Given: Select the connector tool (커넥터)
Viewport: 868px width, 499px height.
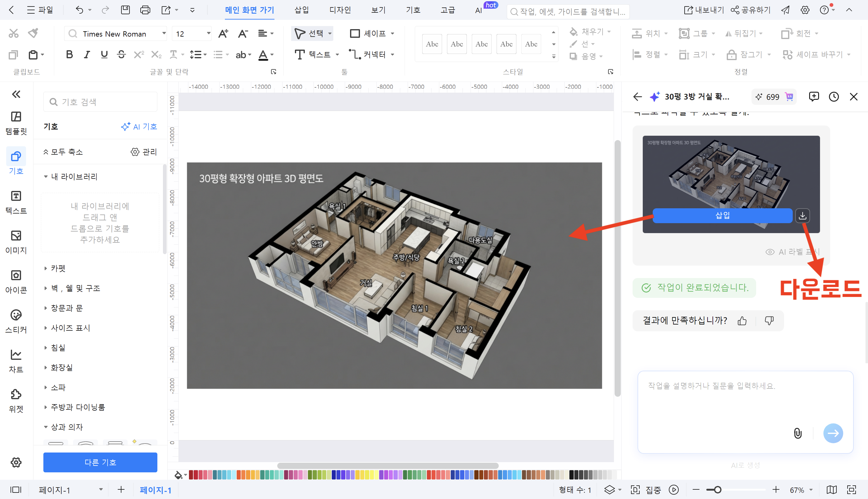Looking at the screenshot, I should pos(370,54).
